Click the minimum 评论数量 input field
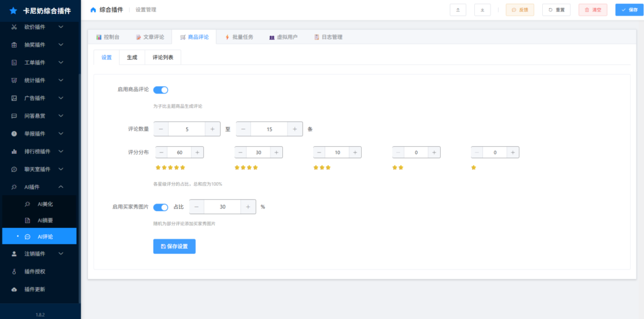The width and height of the screenshot is (644, 319). [x=187, y=129]
